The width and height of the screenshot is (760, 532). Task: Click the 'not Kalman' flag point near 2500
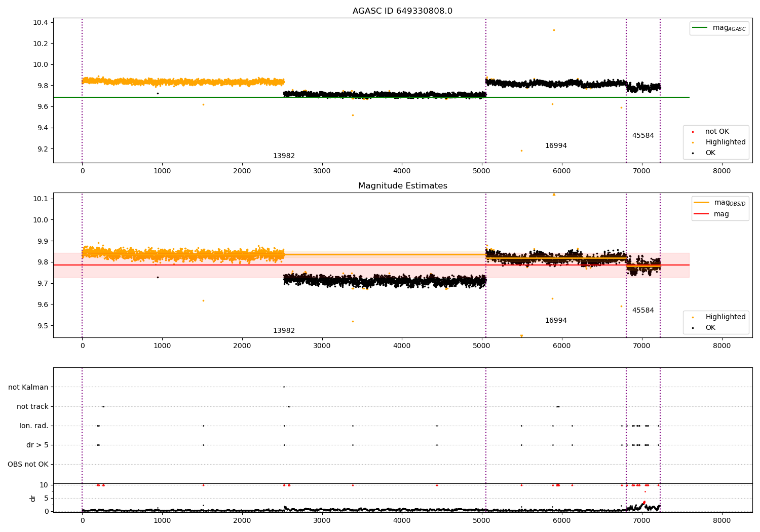pos(284,387)
